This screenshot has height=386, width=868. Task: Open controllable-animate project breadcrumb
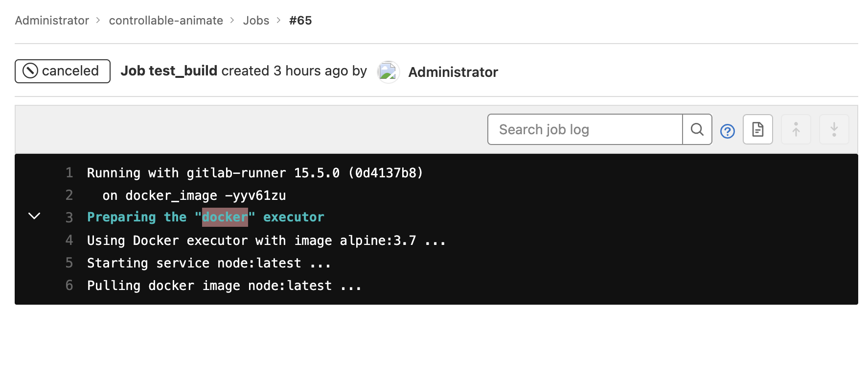coord(166,21)
